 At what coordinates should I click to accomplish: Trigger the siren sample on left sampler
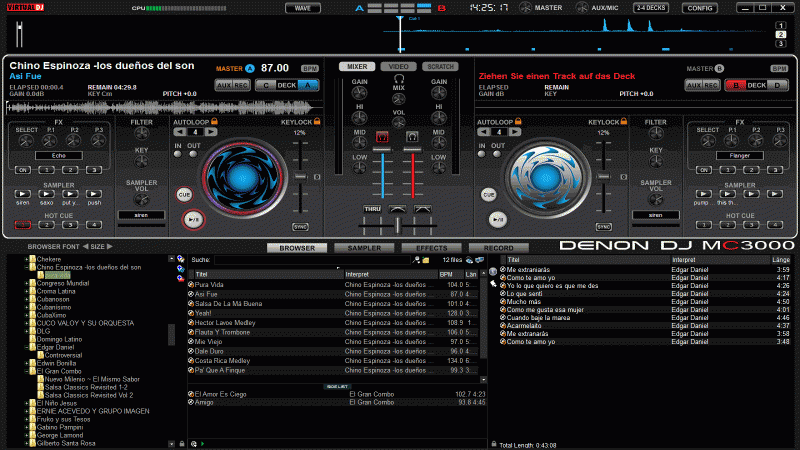point(22,194)
